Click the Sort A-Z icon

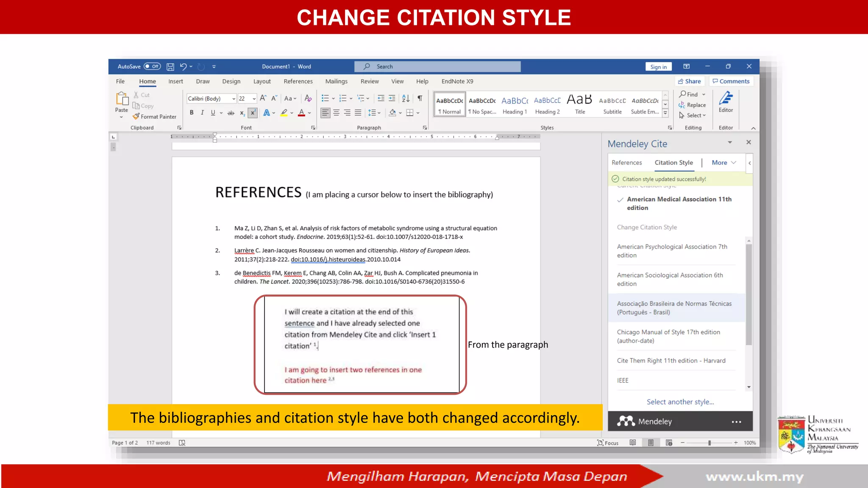tap(406, 98)
